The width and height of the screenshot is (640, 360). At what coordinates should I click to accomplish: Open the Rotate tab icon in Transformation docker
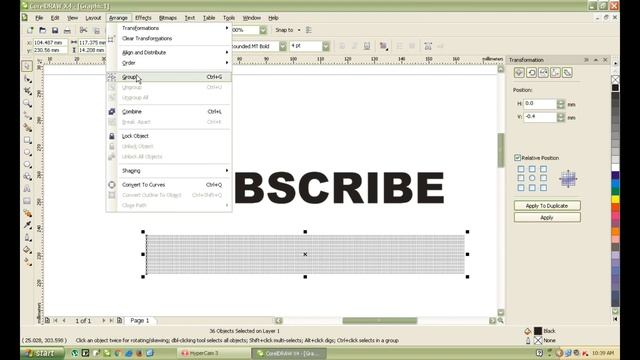click(x=531, y=73)
